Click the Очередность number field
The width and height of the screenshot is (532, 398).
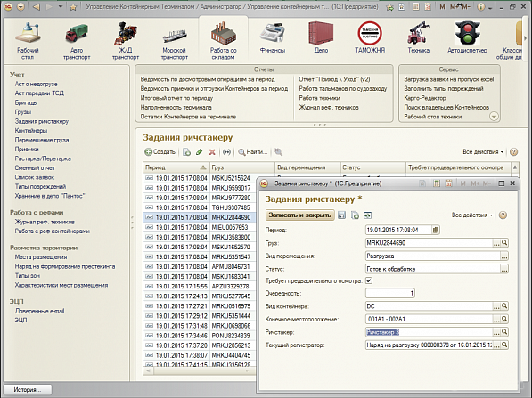click(390, 293)
